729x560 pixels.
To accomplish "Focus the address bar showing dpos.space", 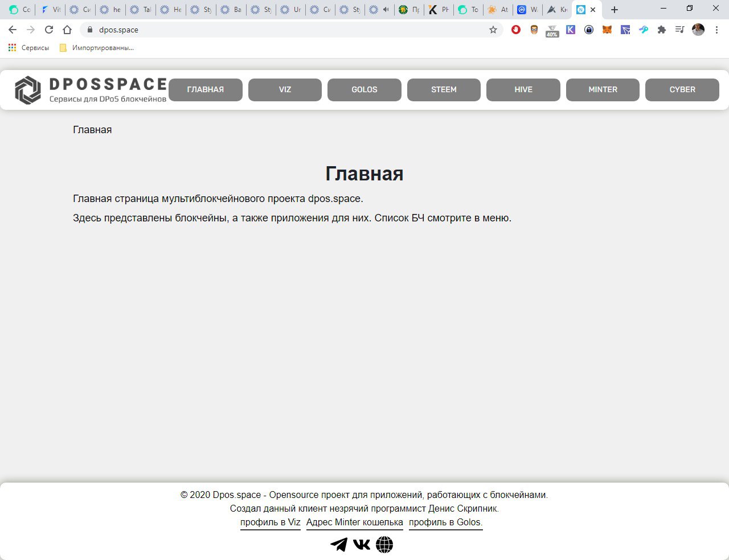I will 285,30.
